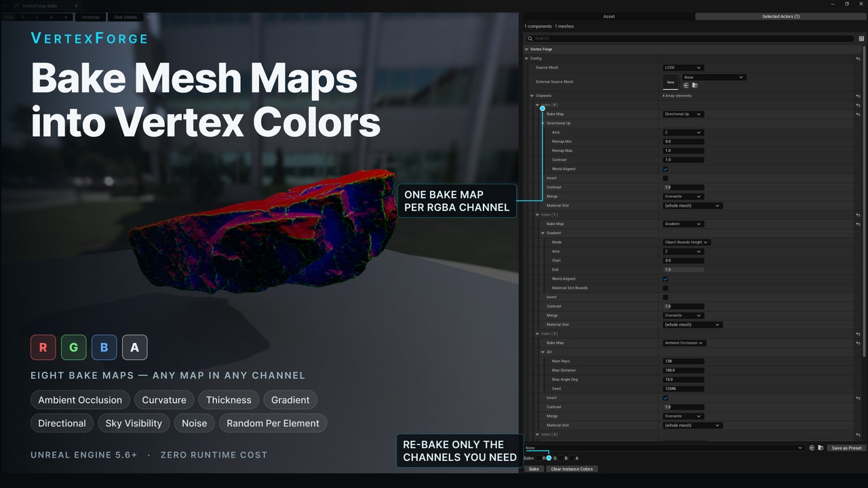Reset Index [1] Bake Map to default
The height and width of the screenshot is (488, 868).
859,224
